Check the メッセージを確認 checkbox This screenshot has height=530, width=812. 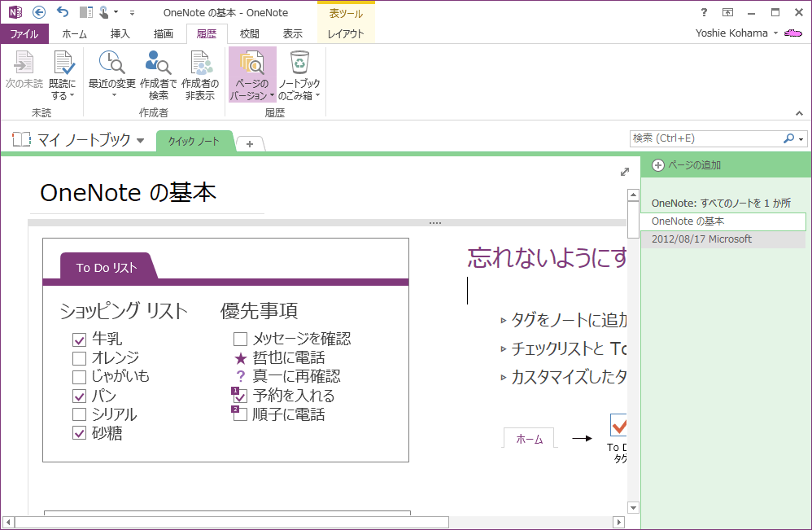240,339
